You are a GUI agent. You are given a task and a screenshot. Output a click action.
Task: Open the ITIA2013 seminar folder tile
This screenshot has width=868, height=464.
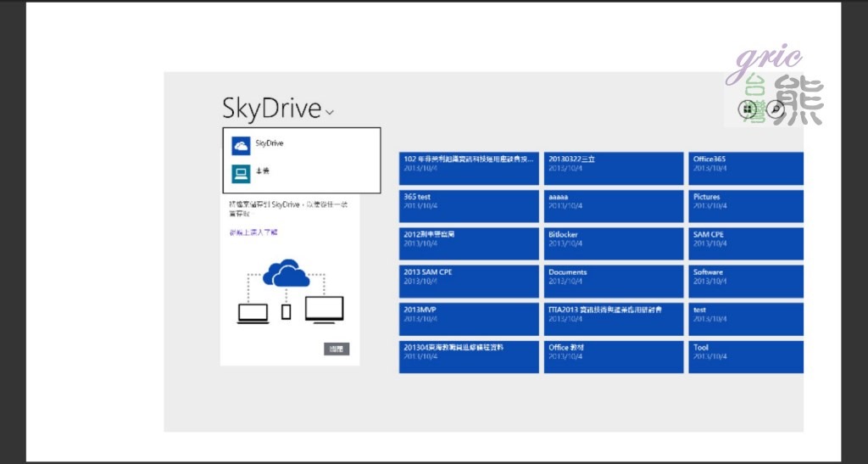tap(614, 319)
